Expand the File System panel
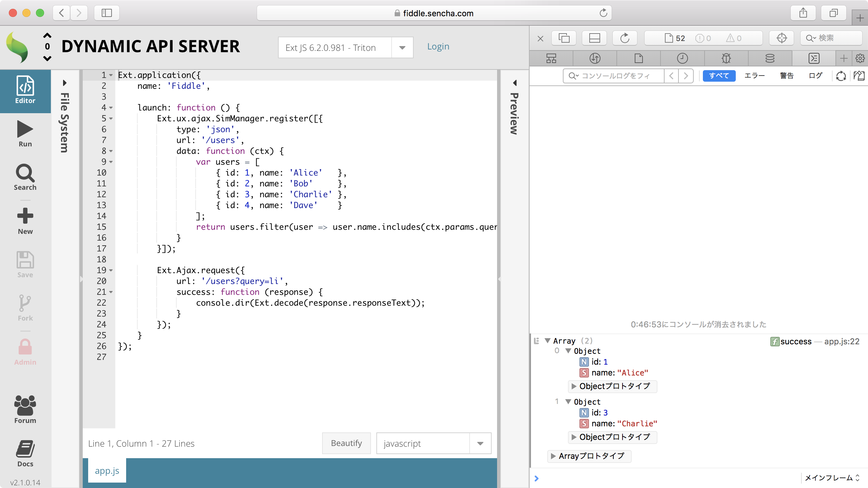Viewport: 868px width, 488px height. 64,82
